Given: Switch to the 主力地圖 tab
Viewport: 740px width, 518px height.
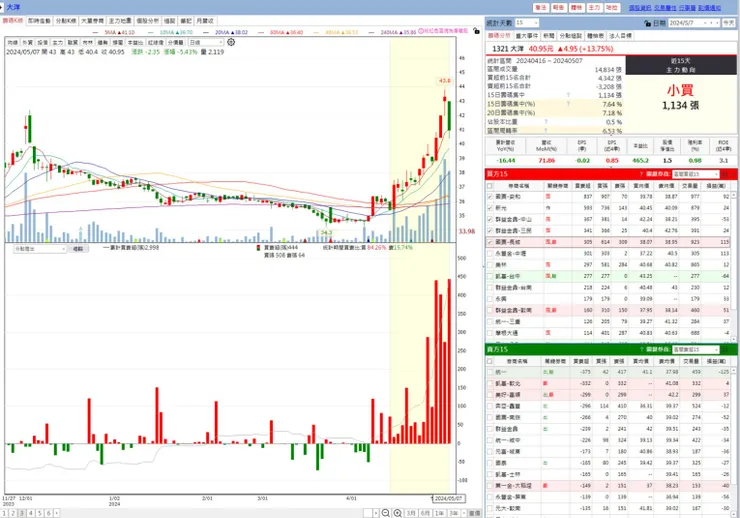Looking at the screenshot, I should tap(120, 21).
